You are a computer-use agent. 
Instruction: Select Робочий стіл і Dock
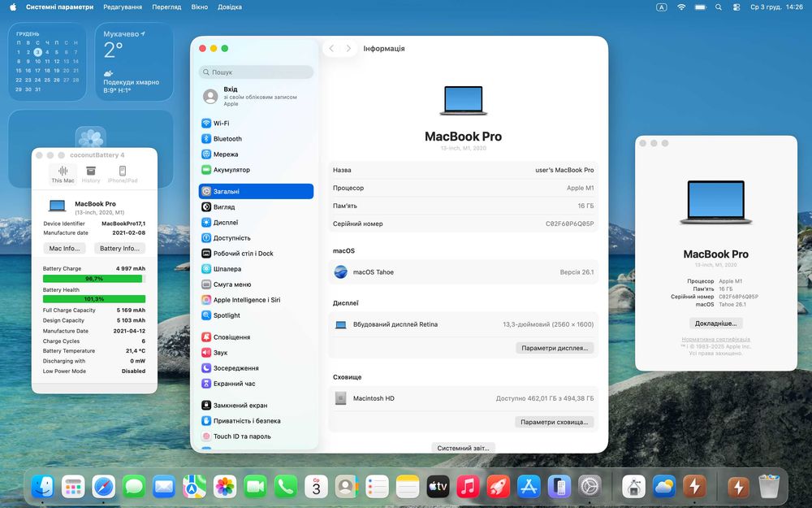[256, 254]
